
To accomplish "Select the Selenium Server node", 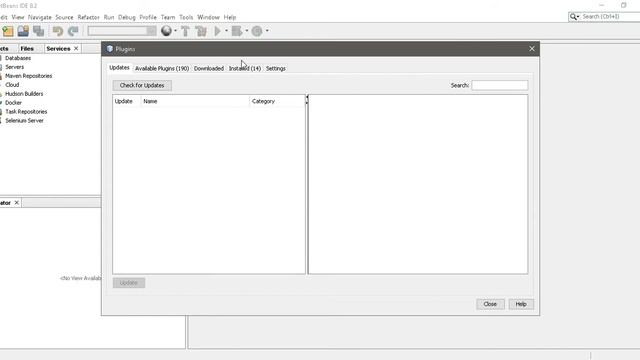I will pos(24,121).
